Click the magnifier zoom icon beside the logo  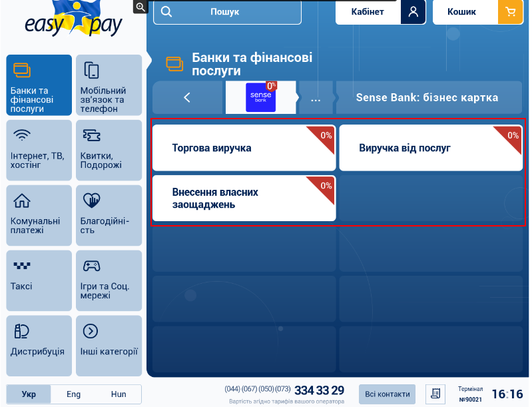click(140, 7)
